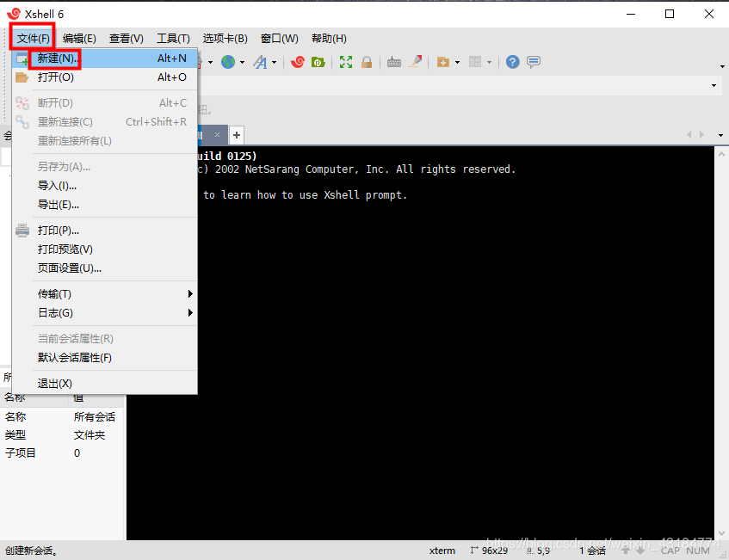Screen dimensions: 729x560
Task: Click the lock session toolbar icon
Action: point(365,61)
